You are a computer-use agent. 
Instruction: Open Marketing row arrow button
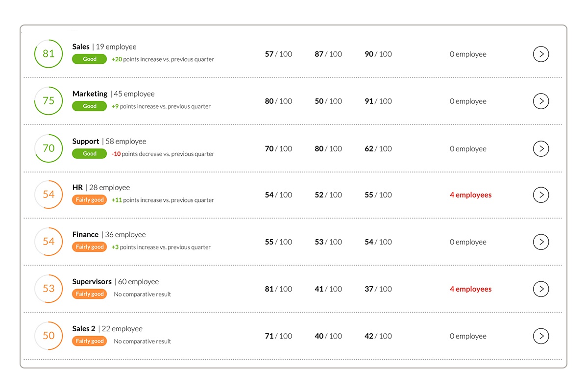541,101
